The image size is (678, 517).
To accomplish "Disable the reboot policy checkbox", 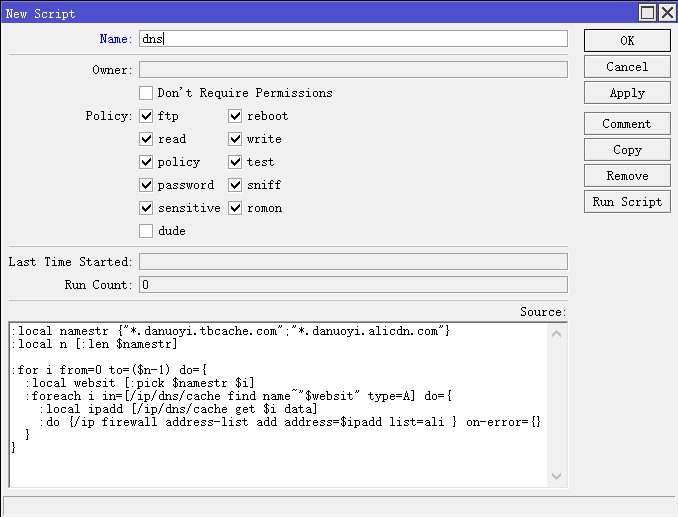I will (x=236, y=116).
